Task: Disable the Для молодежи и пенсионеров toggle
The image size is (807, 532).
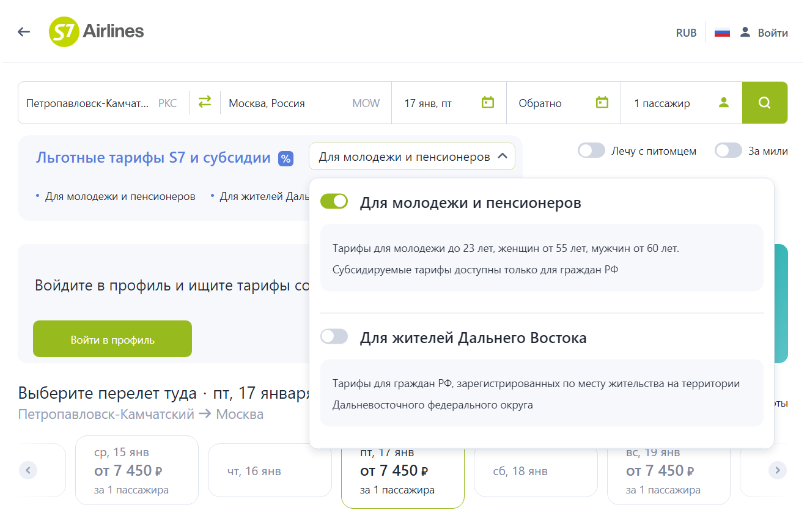Action: pos(334,201)
